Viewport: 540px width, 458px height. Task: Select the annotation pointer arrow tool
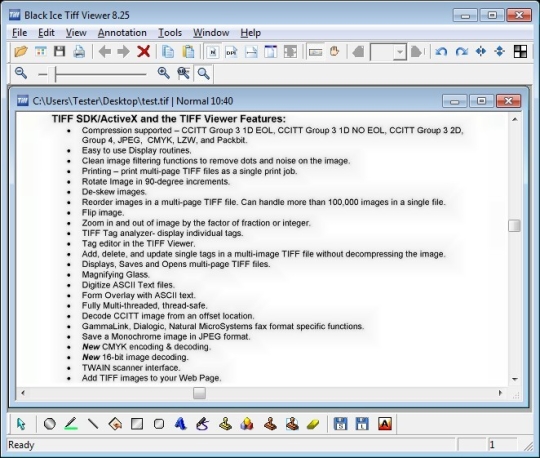pos(21,424)
